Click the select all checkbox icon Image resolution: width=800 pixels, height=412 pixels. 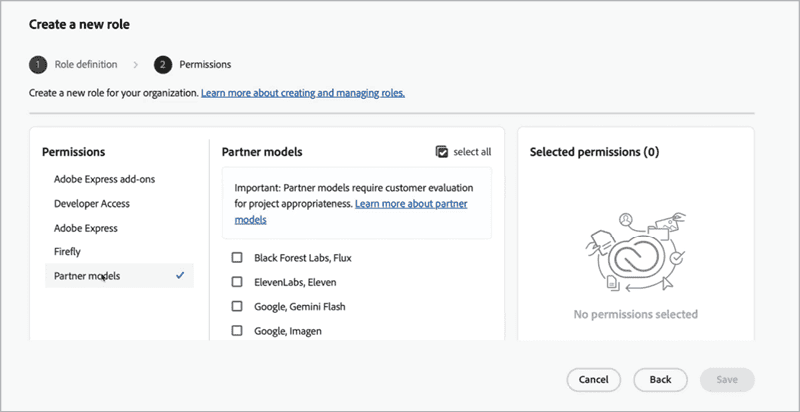[442, 151]
